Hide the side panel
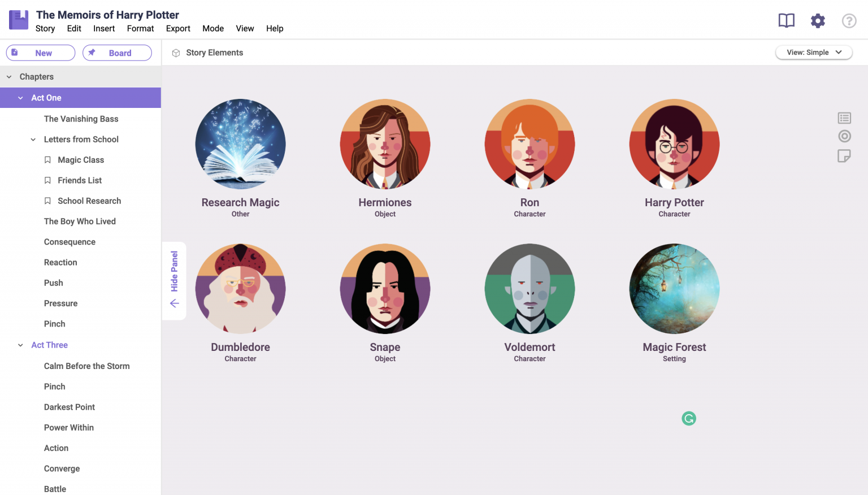The image size is (868, 495). point(174,281)
